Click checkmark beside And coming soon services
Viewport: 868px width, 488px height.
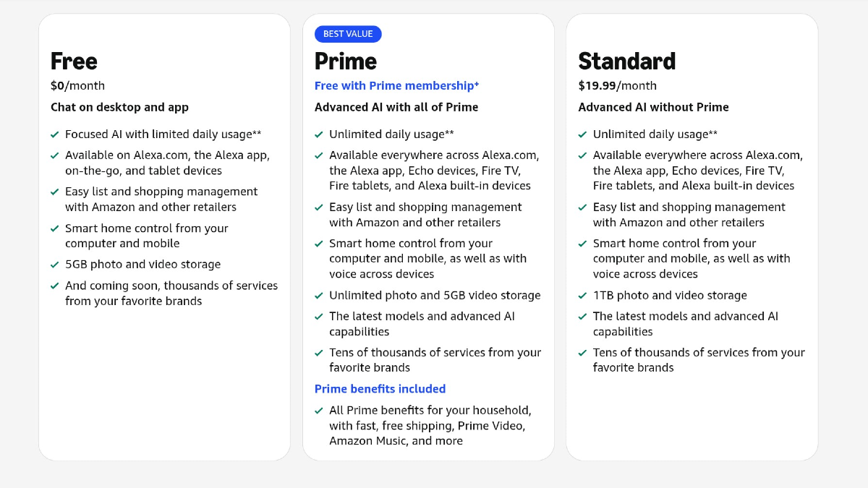pos(55,286)
